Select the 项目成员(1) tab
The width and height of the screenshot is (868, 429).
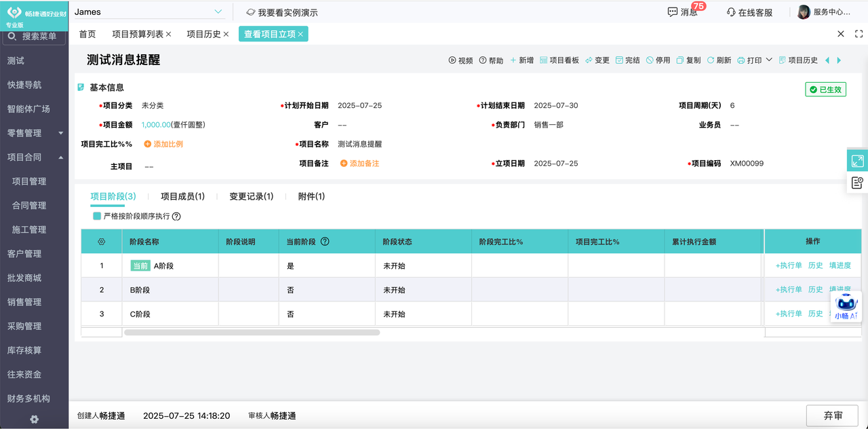pyautogui.click(x=182, y=196)
